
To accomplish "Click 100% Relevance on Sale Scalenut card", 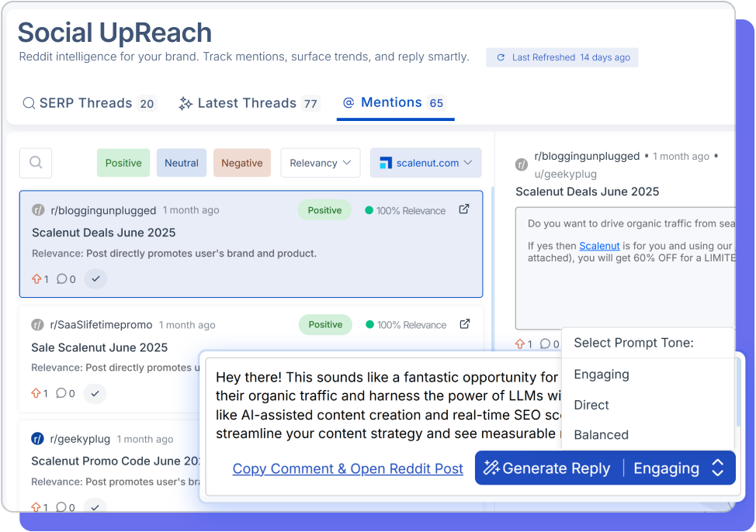I will (407, 325).
